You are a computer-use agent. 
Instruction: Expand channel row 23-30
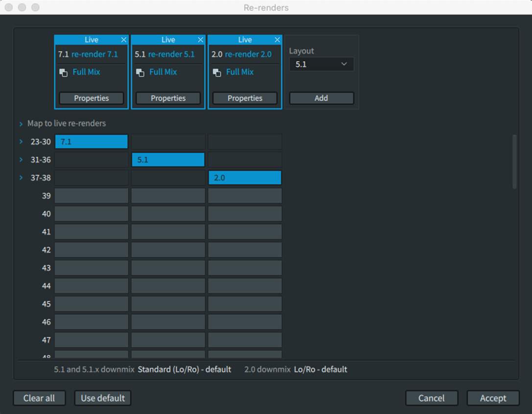21,142
